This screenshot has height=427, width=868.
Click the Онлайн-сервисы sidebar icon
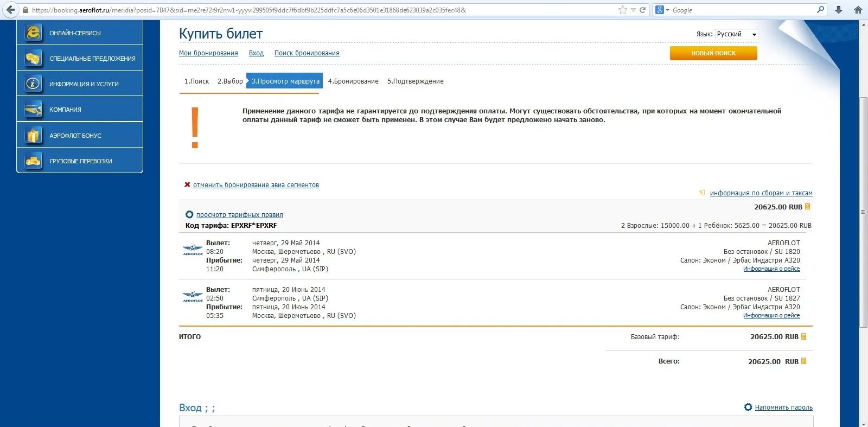[x=33, y=33]
